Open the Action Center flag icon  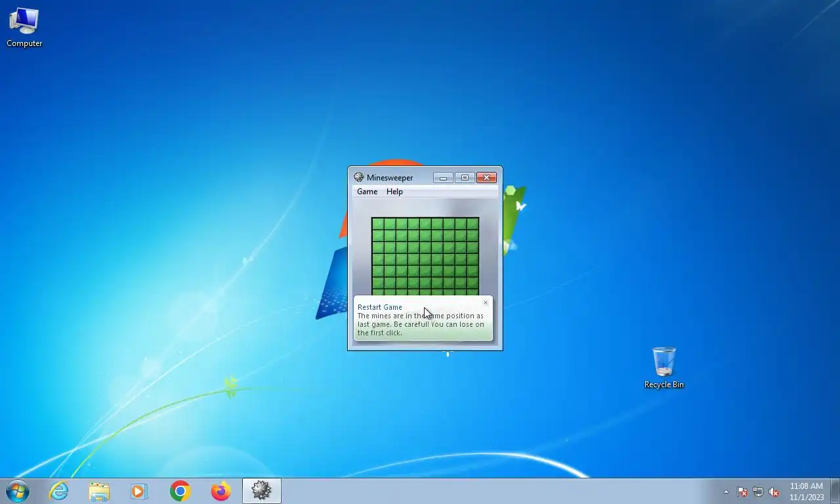(742, 492)
